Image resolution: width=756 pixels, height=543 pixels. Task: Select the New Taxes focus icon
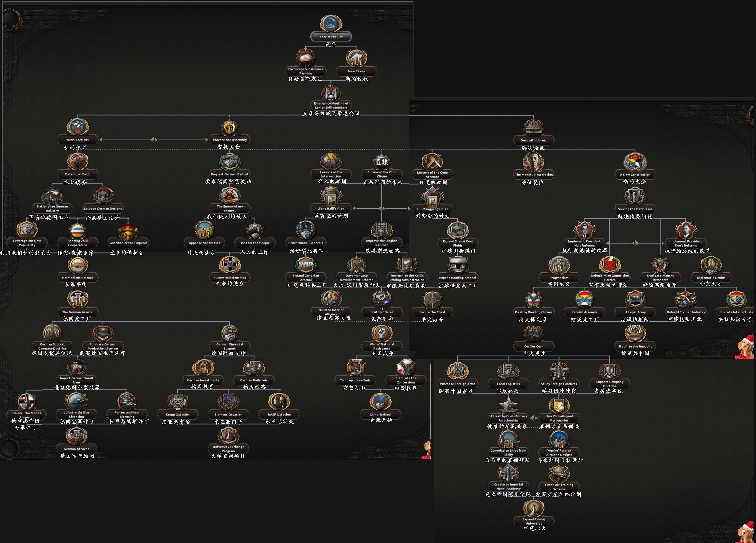pyautogui.click(x=356, y=58)
